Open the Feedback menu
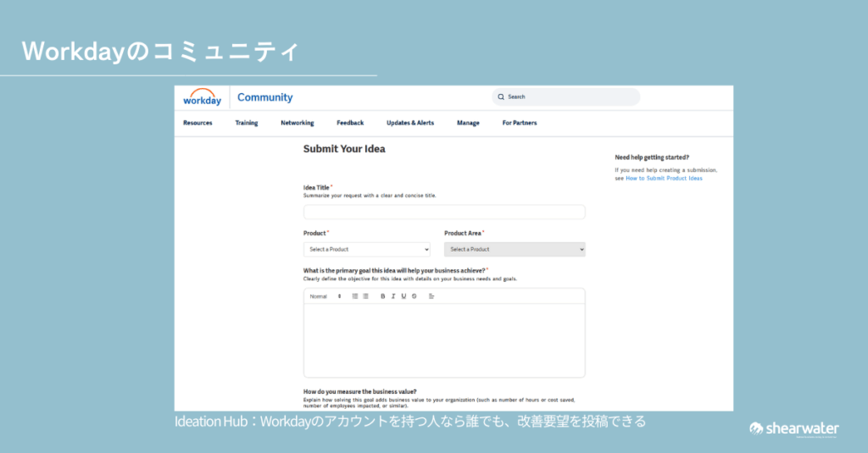Viewport: 868px width, 453px height. pos(350,123)
